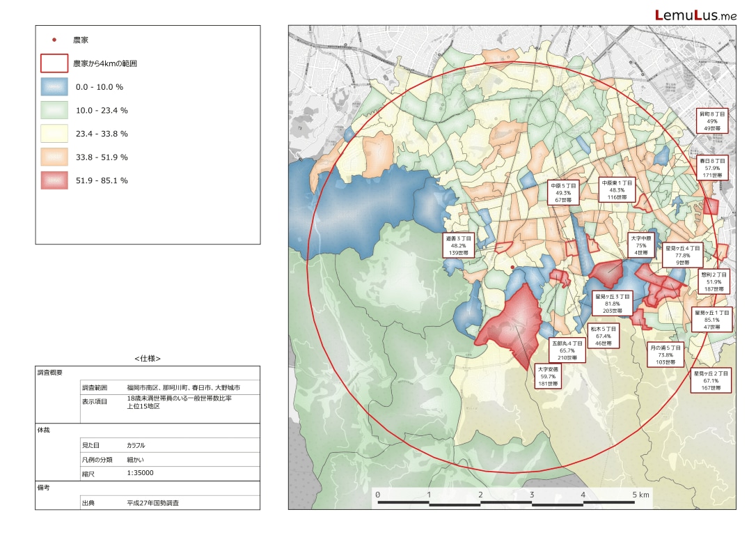756x535 pixels.
Task: Select the 農家から4kmの範囲 legend label
Action: point(105,63)
